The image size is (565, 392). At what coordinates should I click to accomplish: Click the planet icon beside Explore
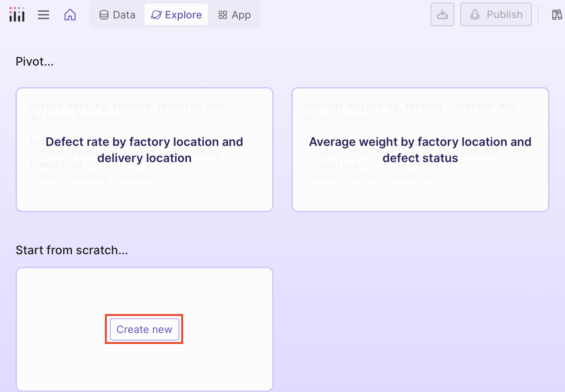(x=156, y=15)
